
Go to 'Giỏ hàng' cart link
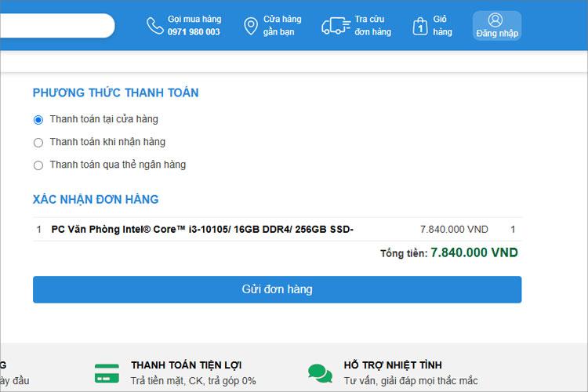point(443,26)
